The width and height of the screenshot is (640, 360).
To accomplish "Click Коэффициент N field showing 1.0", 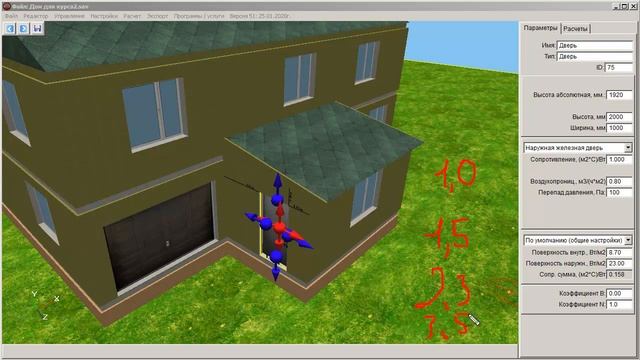I will pyautogui.click(x=620, y=304).
